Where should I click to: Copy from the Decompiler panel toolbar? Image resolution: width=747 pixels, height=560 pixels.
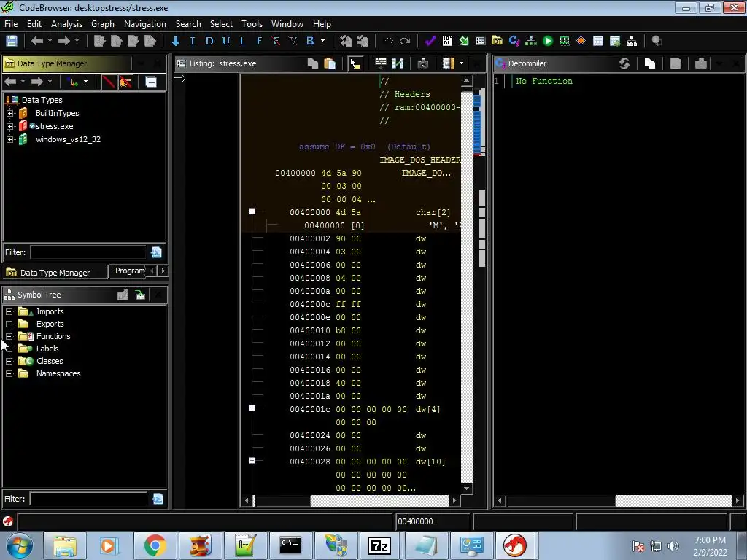click(x=650, y=63)
